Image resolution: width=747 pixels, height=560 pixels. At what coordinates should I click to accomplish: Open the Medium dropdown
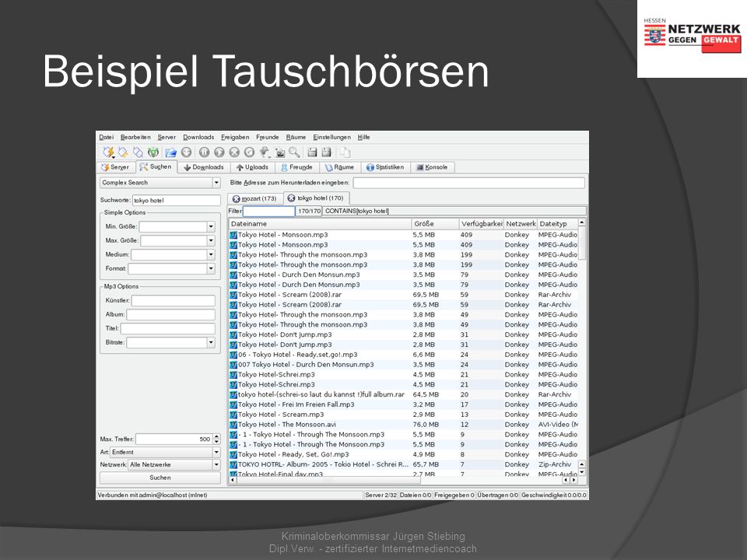211,255
